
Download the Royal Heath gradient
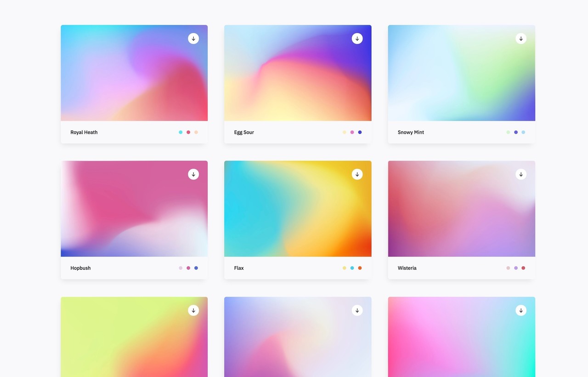click(x=193, y=39)
